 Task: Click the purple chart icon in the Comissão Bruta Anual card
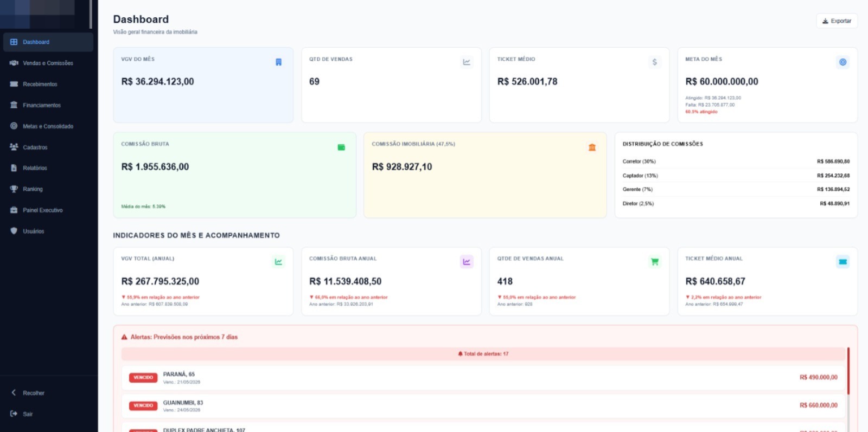pyautogui.click(x=467, y=262)
